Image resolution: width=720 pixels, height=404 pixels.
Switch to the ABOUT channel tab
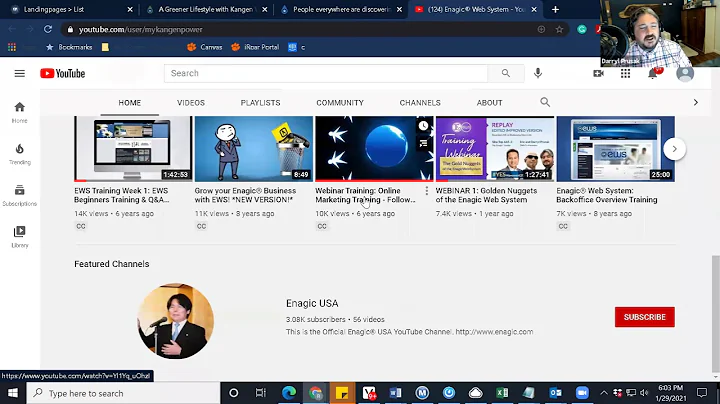tap(489, 103)
